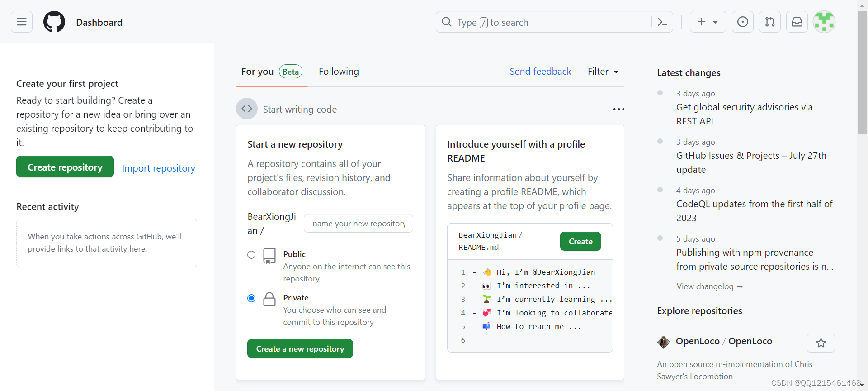Click the 'Latest changes' heading

(x=689, y=73)
